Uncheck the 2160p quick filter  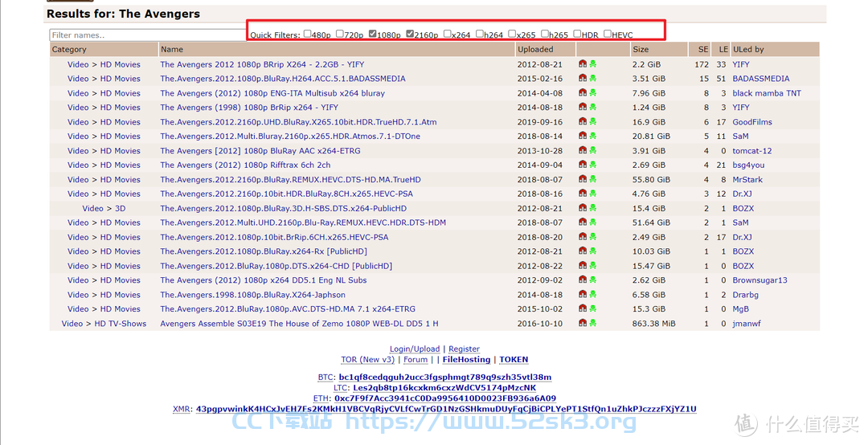point(410,34)
